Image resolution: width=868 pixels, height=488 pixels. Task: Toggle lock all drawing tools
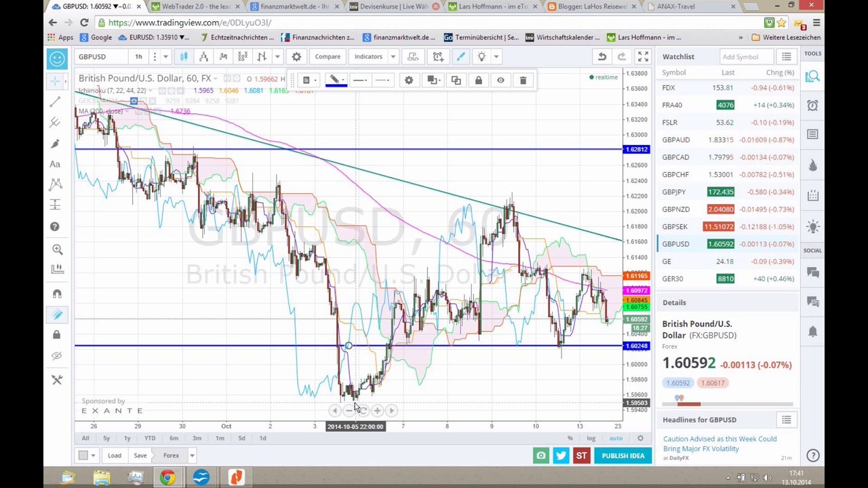[x=57, y=335]
